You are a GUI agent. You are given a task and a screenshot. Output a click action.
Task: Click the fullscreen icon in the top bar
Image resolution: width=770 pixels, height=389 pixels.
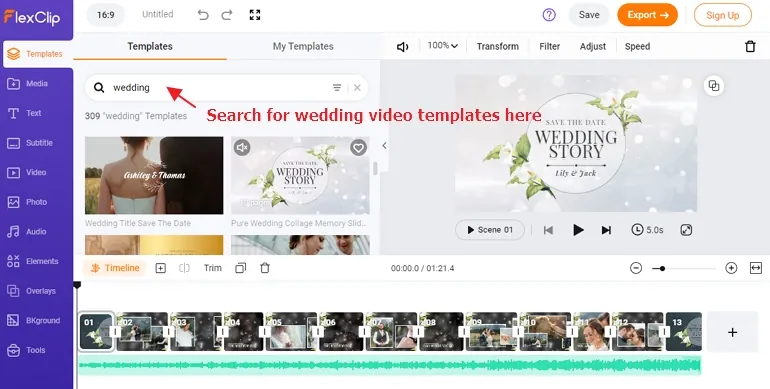point(255,15)
